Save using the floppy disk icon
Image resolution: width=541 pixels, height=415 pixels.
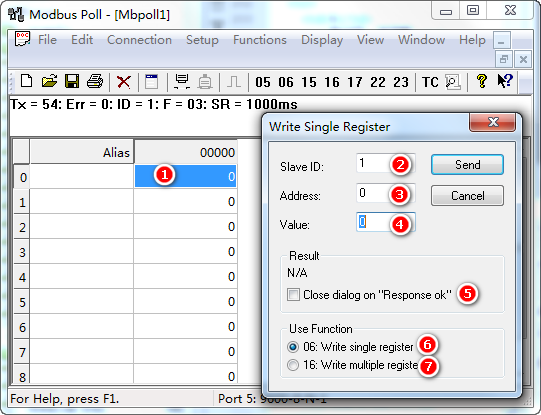click(x=72, y=81)
